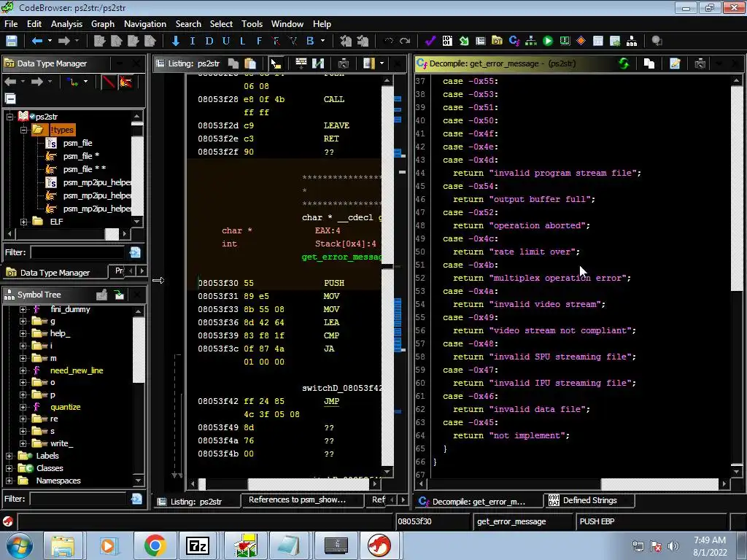Copy decompiler contents with the copy icon
Image resolution: width=747 pixels, height=560 pixels.
click(x=649, y=63)
